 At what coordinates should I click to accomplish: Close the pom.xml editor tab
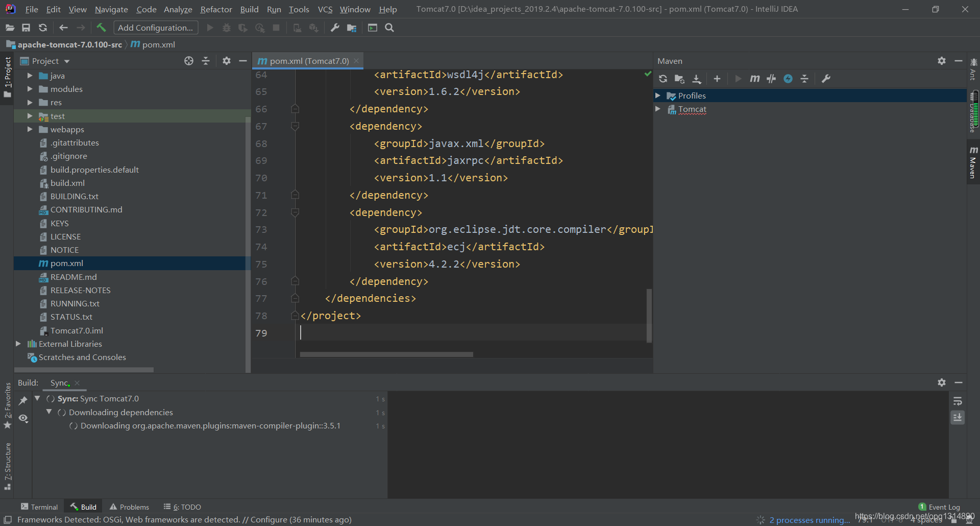(356, 61)
